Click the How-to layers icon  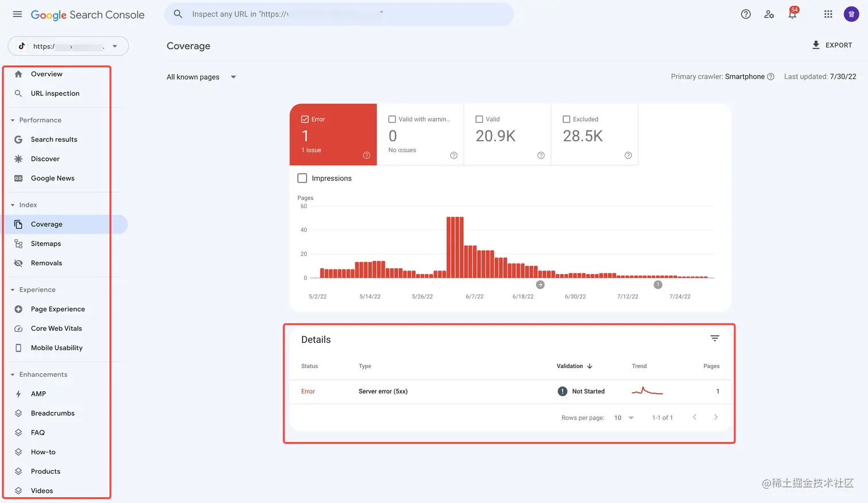coord(18,452)
